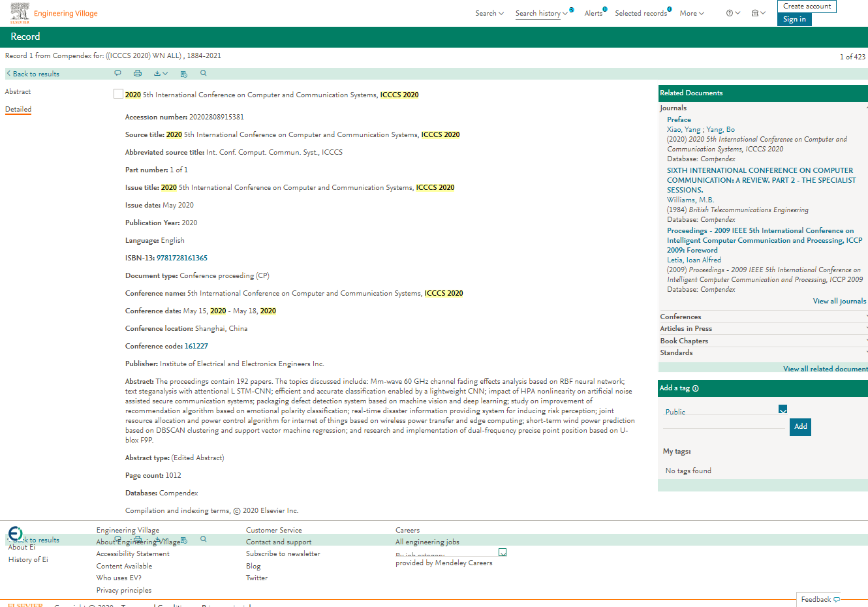Open Selected records in the header
Image resolution: width=868 pixels, height=607 pixels.
[641, 13]
